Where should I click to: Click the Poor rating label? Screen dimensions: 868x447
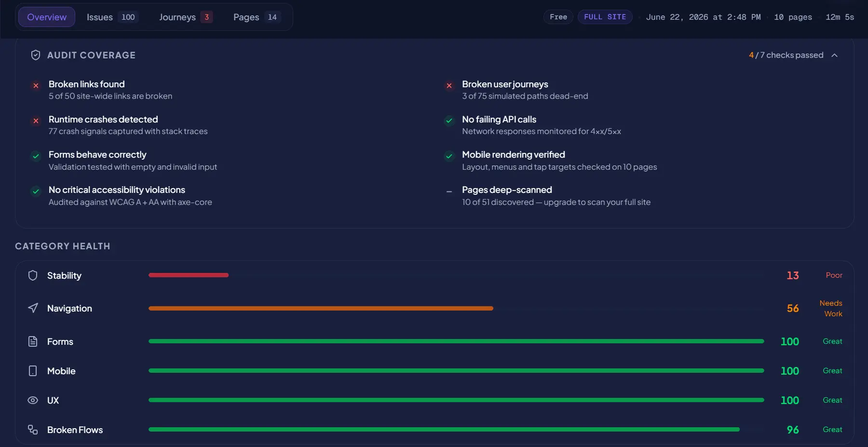tap(834, 275)
